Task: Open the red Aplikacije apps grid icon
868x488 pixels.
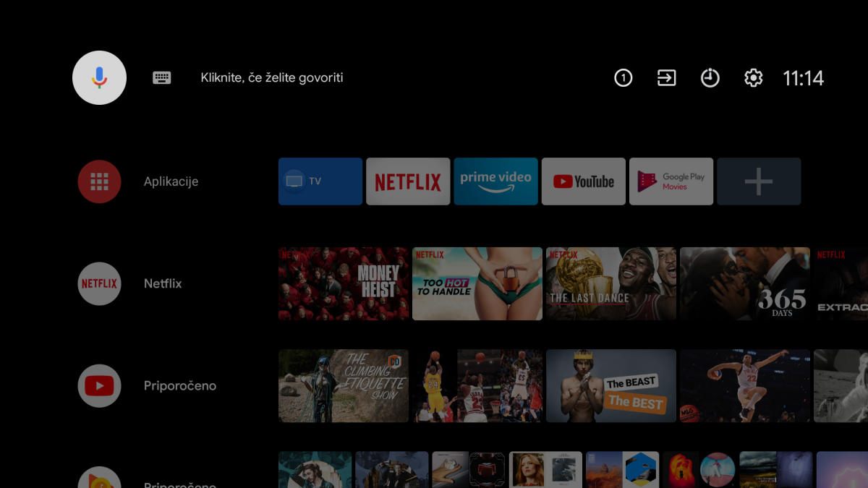Action: (x=99, y=181)
